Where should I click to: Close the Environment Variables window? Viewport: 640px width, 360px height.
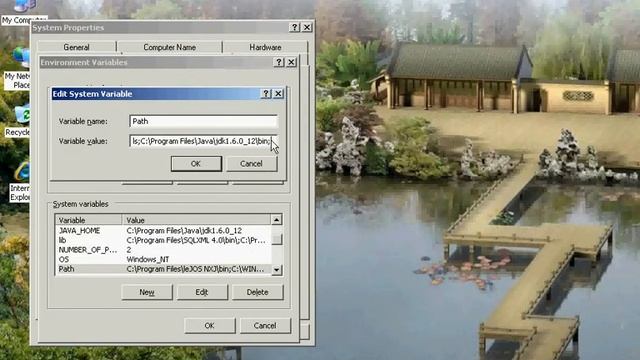coord(291,62)
